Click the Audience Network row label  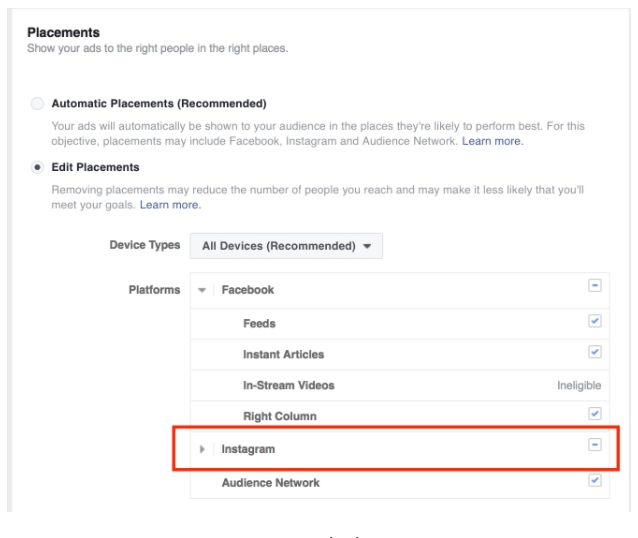[270, 483]
